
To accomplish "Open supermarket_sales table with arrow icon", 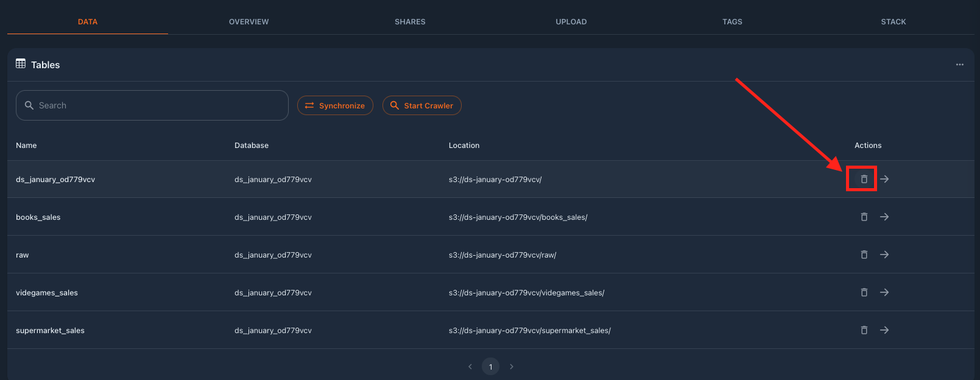I will (x=884, y=330).
